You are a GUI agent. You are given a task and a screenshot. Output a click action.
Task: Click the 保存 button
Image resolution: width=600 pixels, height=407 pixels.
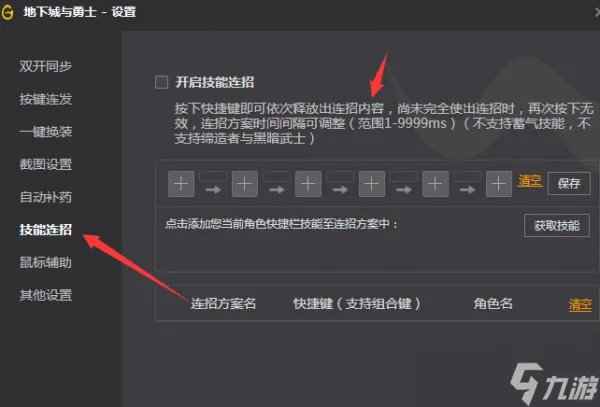(569, 184)
